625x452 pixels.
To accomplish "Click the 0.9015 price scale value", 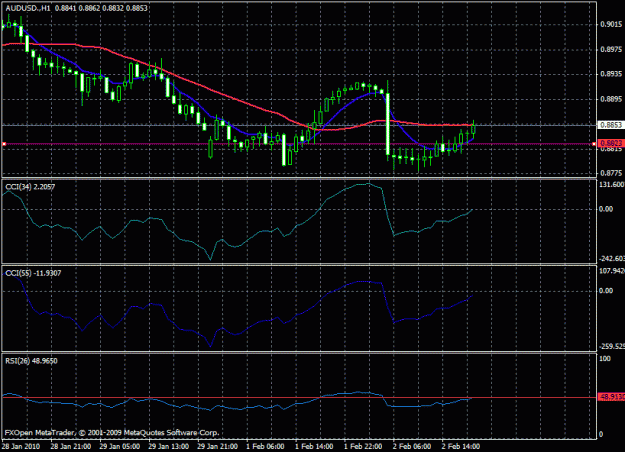I will (x=611, y=25).
